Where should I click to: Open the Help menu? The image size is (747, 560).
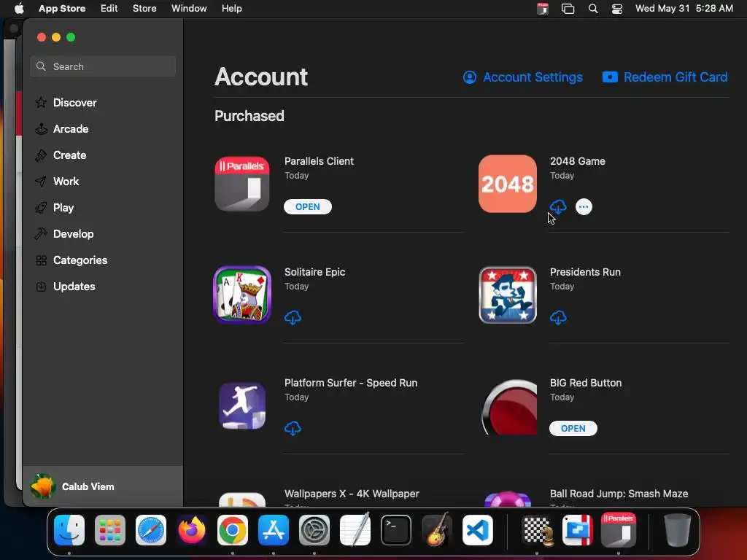point(231,9)
